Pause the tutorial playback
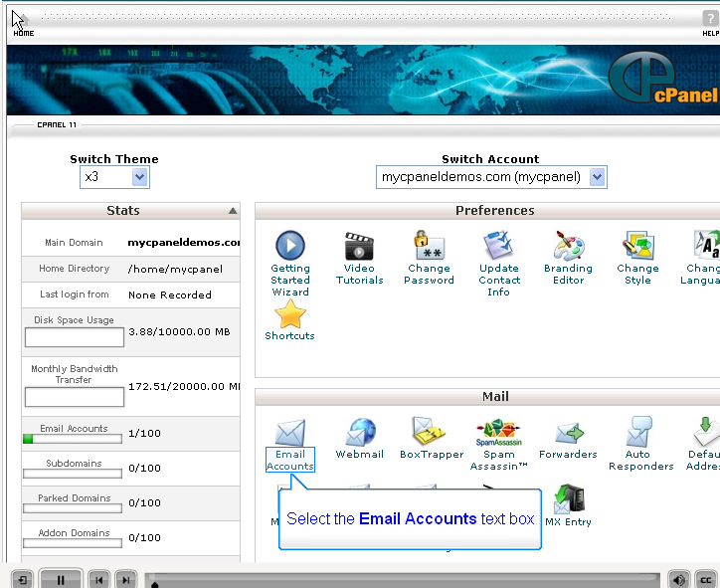Screen dimensions: 720x588 pos(61,580)
